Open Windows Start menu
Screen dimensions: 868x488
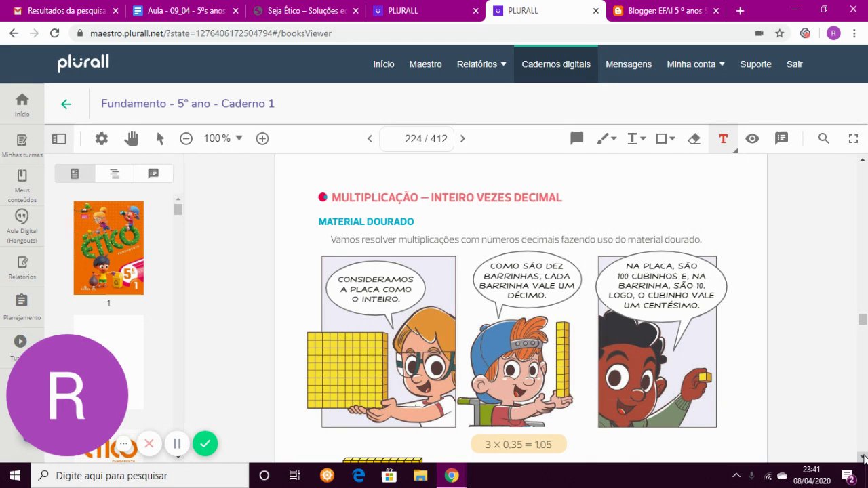(15, 475)
